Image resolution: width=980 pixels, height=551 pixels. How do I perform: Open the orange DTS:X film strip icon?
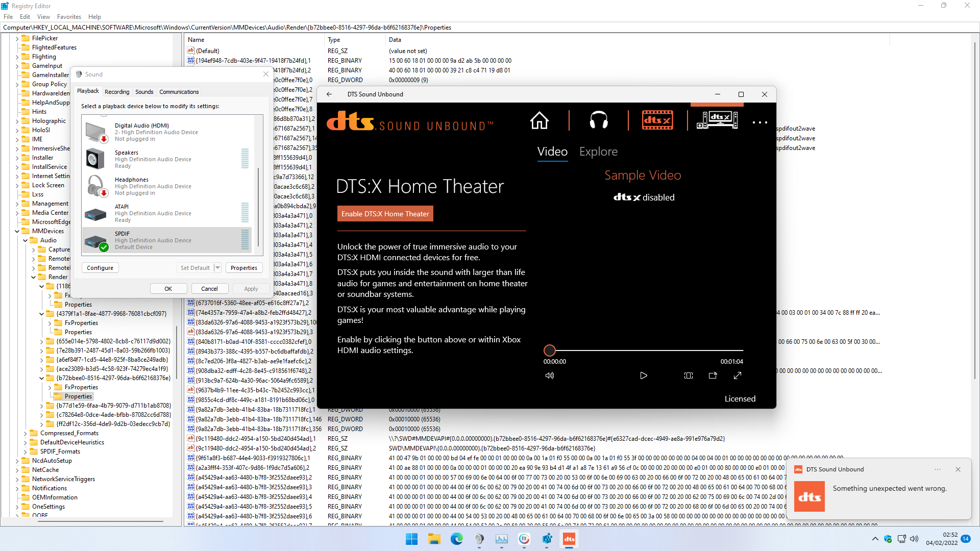tap(657, 120)
